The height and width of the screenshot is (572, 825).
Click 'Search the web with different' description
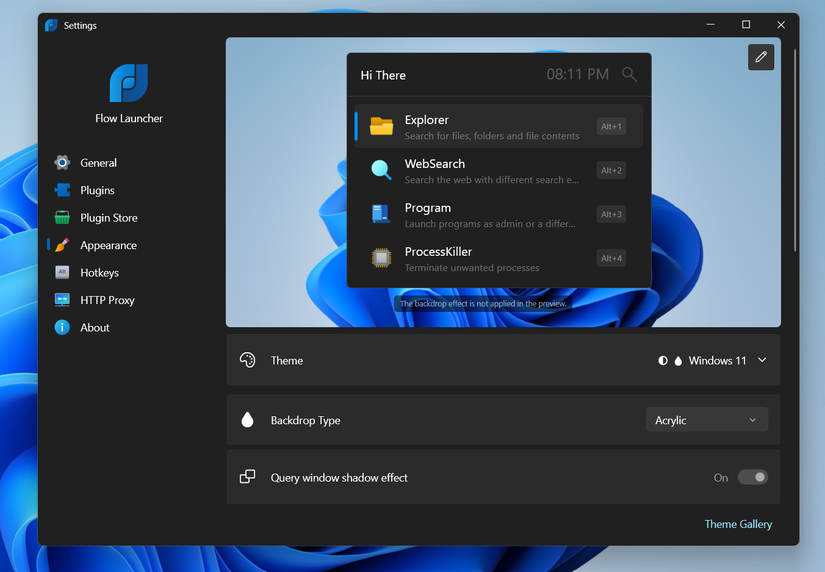click(x=491, y=180)
